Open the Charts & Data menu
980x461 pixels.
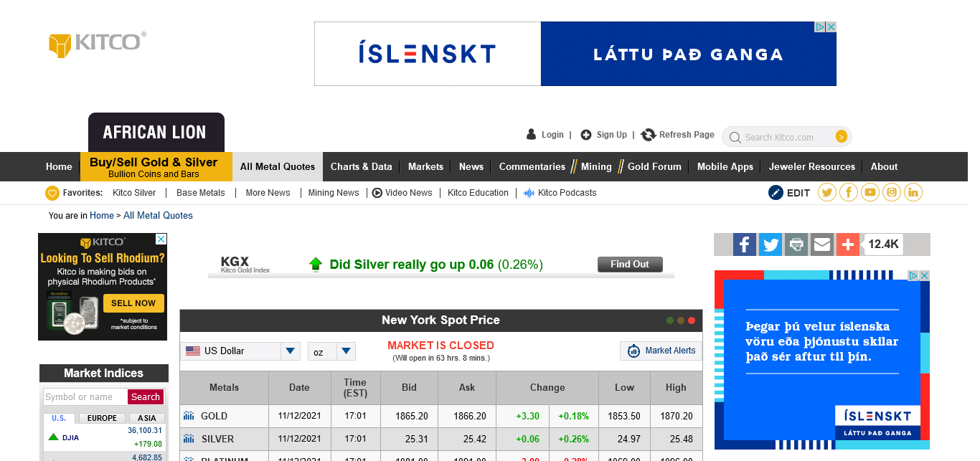(x=361, y=166)
